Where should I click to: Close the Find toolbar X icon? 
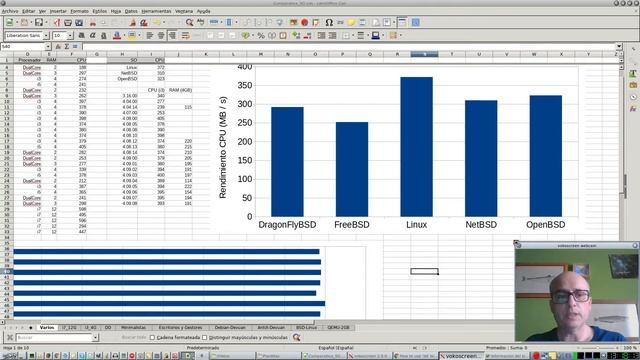tap(10, 338)
